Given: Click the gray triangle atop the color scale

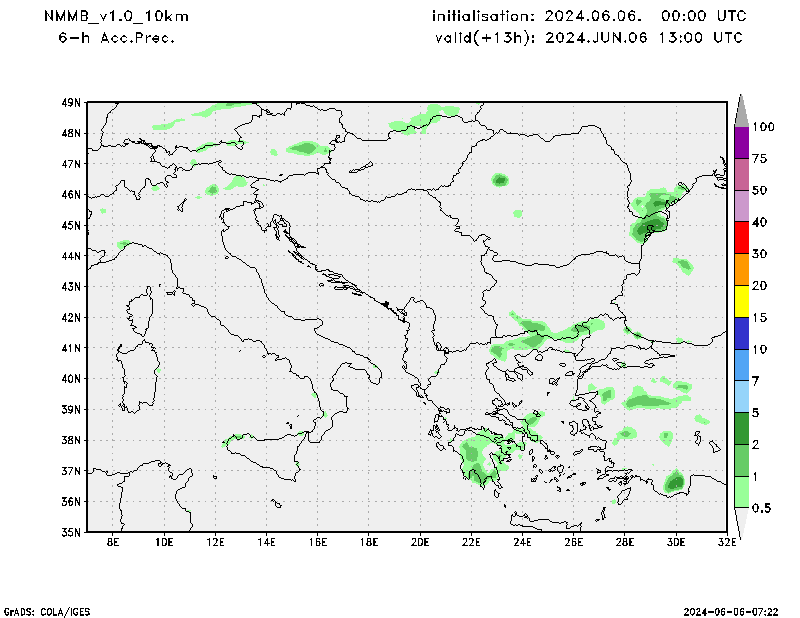Looking at the screenshot, I should (x=741, y=110).
